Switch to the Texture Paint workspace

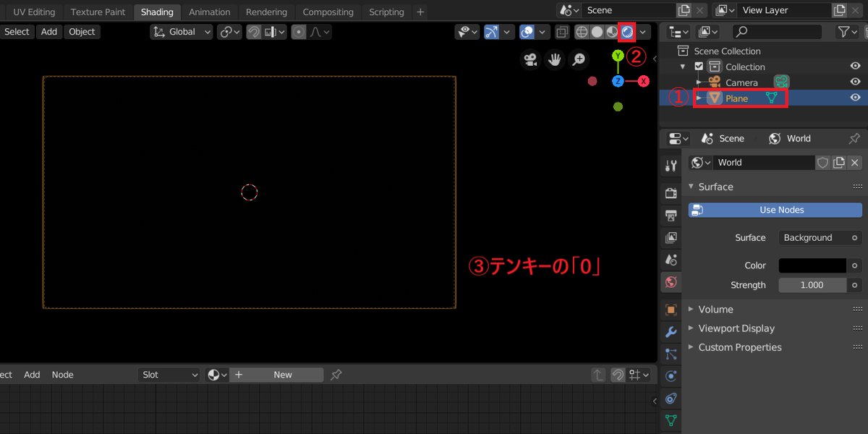coord(98,12)
